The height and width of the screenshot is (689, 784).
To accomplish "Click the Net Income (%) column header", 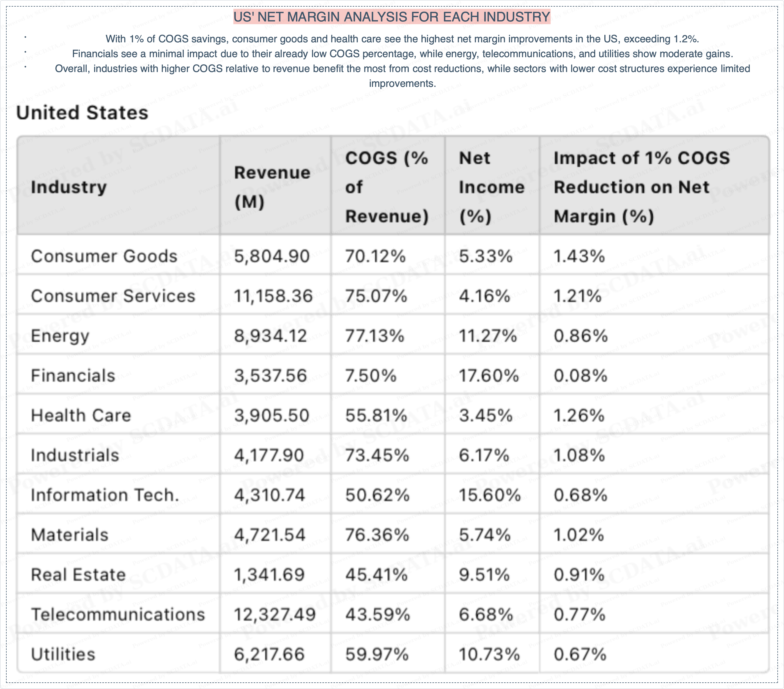I will 491,187.
